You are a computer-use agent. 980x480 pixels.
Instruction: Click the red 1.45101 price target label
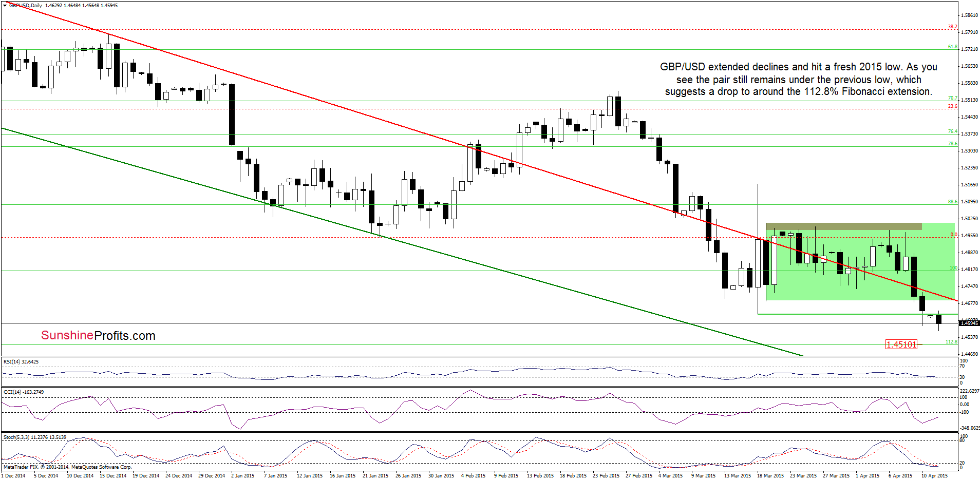tap(901, 344)
